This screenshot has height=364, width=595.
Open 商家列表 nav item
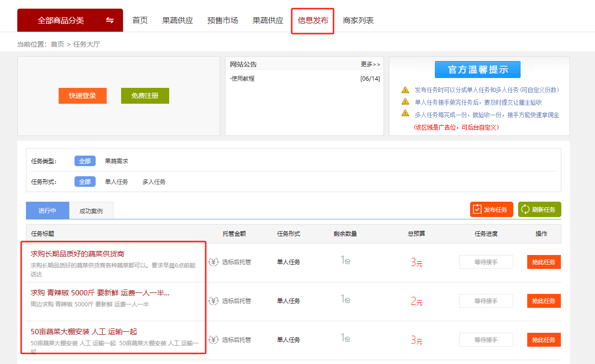click(358, 21)
